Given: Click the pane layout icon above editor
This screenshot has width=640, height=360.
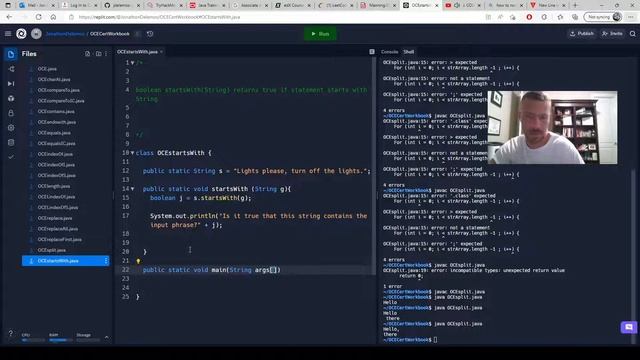Looking at the screenshot, I should click(372, 52).
